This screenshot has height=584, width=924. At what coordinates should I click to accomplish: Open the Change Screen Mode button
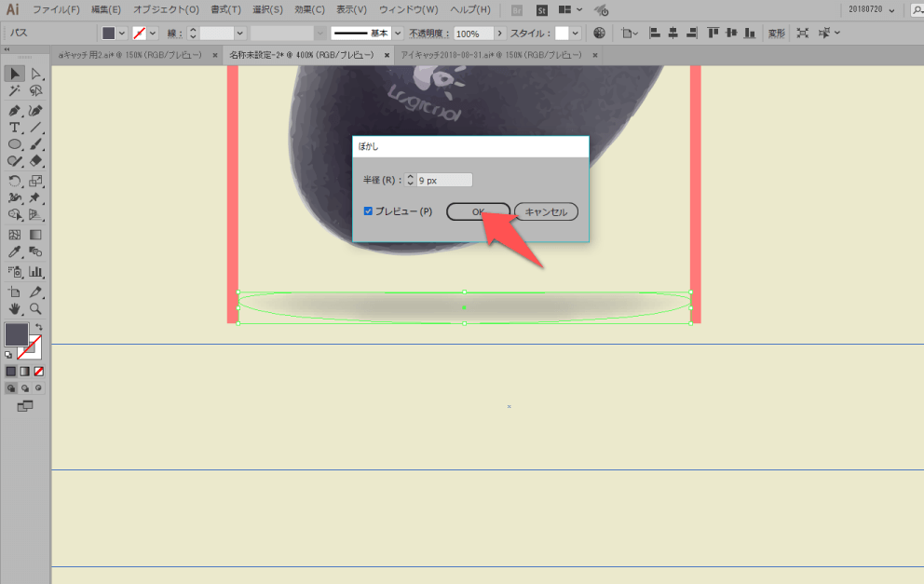point(25,406)
